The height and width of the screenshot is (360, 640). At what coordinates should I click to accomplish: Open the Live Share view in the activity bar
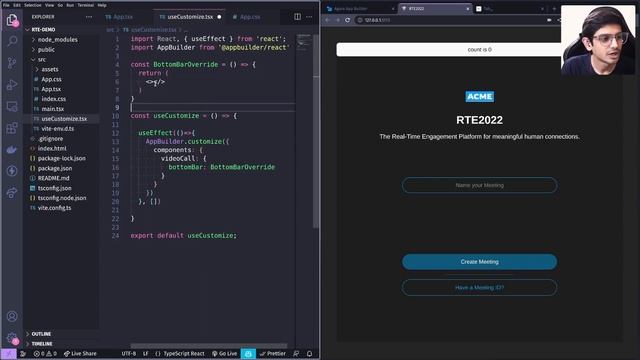[x=12, y=192]
